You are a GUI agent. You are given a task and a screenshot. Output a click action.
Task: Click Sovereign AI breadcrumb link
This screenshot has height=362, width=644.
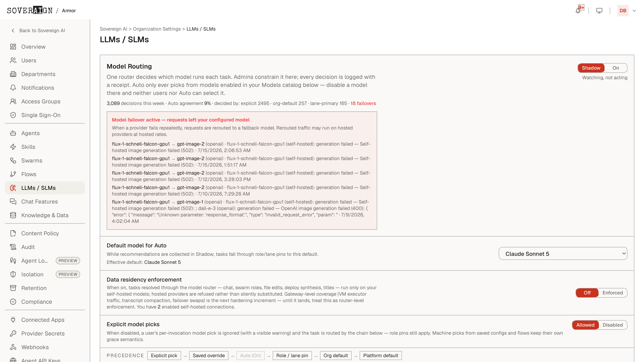pos(114,29)
